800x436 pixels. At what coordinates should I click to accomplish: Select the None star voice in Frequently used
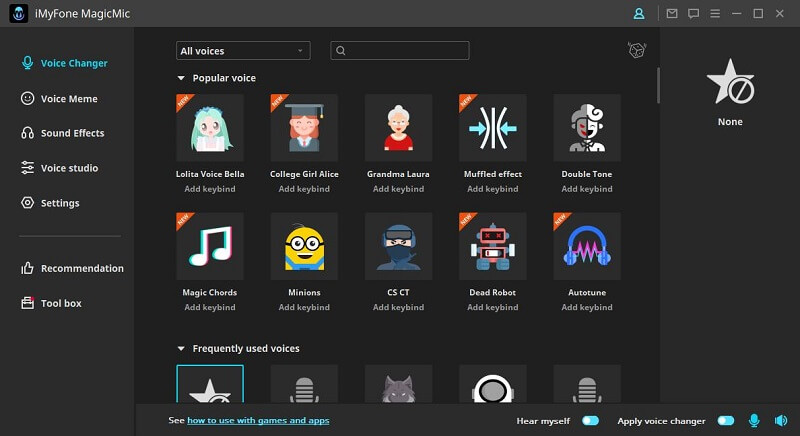click(x=210, y=383)
